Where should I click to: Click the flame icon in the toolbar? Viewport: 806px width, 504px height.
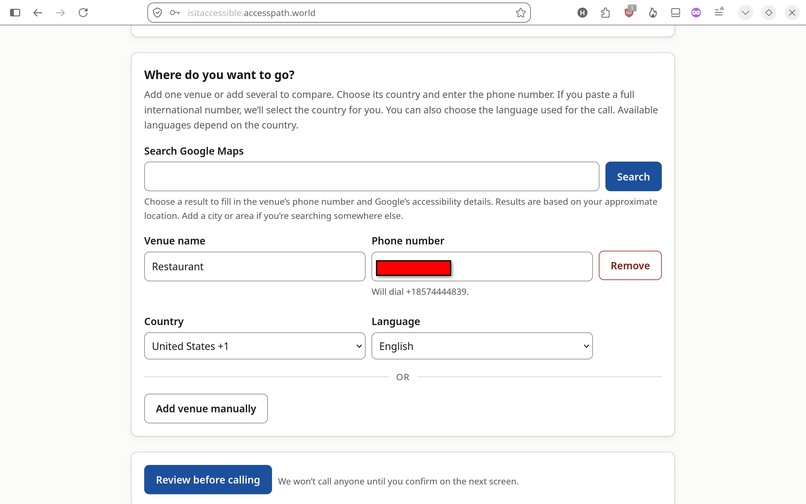pos(652,13)
